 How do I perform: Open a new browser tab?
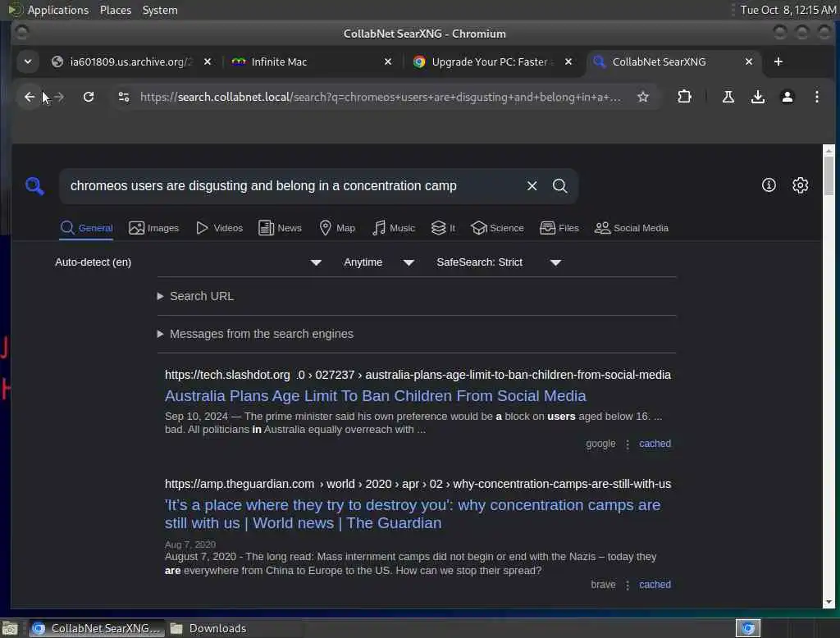778,62
